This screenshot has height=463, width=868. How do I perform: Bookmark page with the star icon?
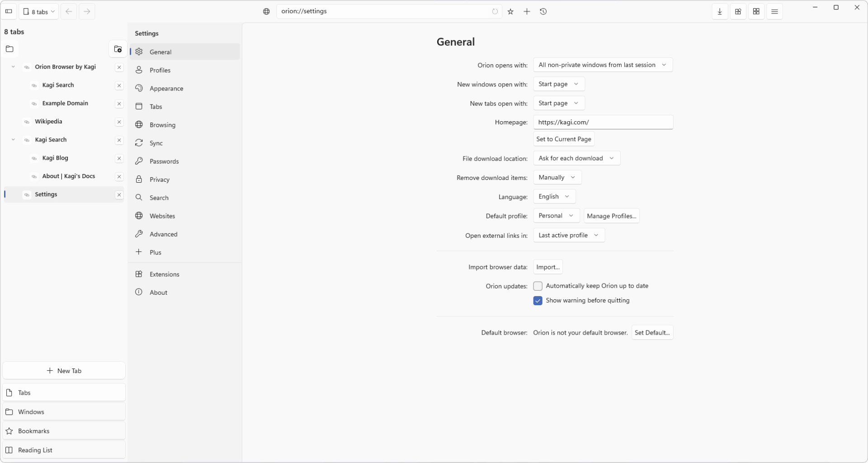(x=510, y=12)
